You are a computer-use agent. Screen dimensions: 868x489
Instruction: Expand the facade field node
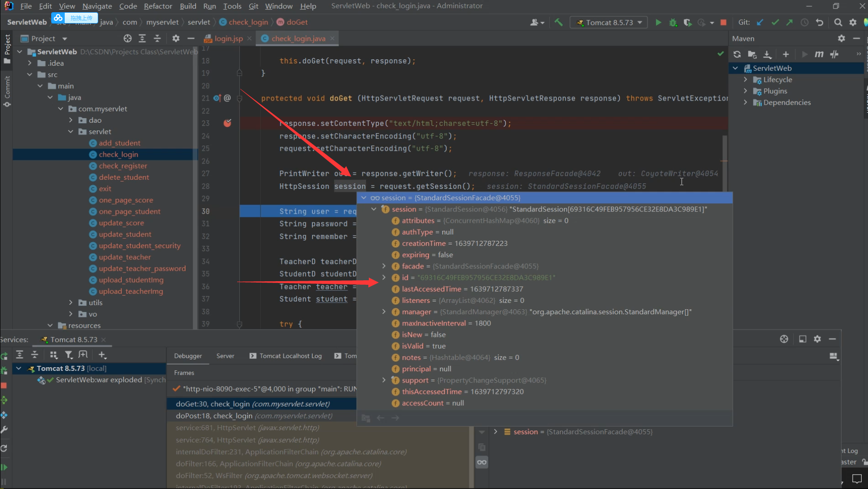(384, 266)
